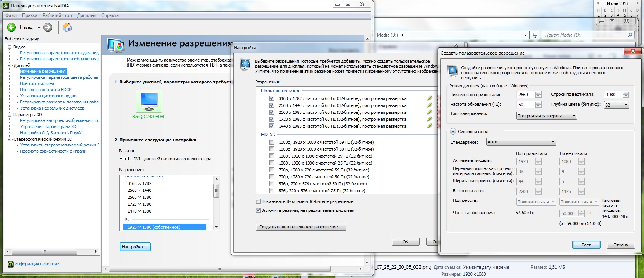Screen dimensions: 644x278
Task: Edit the 2560 x 1080 resolution pencil icon
Action: coord(429,112)
